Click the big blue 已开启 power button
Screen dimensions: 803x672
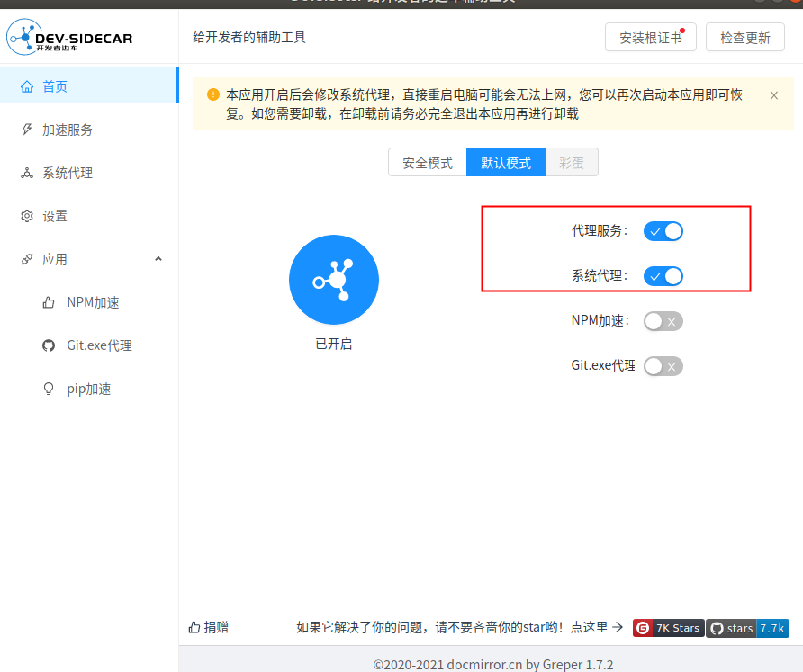334,280
